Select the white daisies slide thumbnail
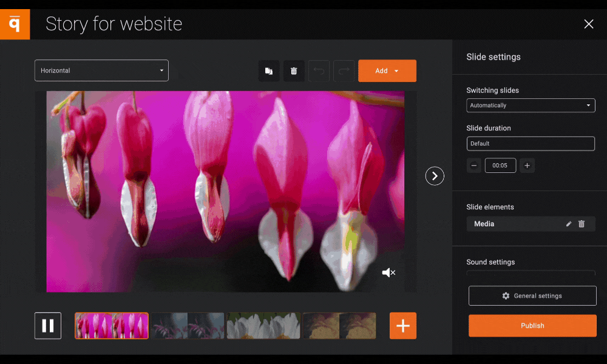 263,326
